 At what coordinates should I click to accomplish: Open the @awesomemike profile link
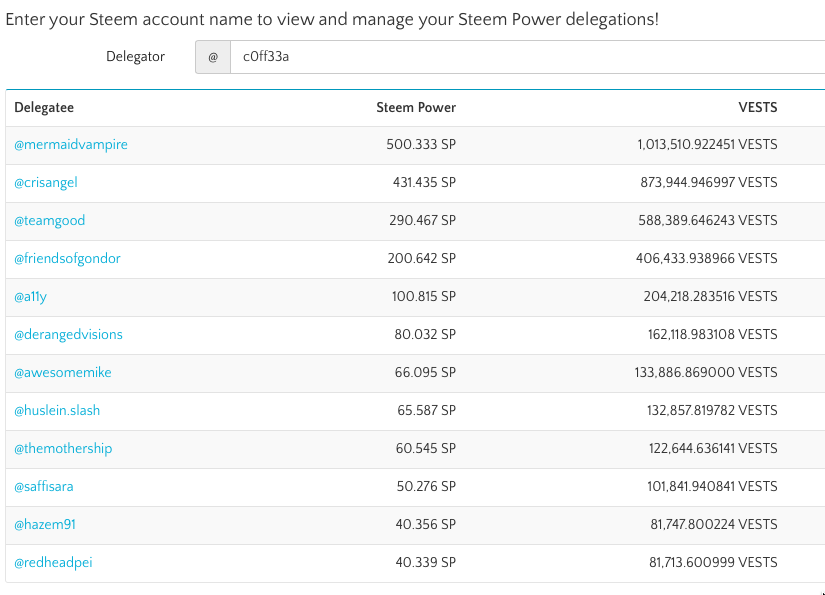coord(63,373)
